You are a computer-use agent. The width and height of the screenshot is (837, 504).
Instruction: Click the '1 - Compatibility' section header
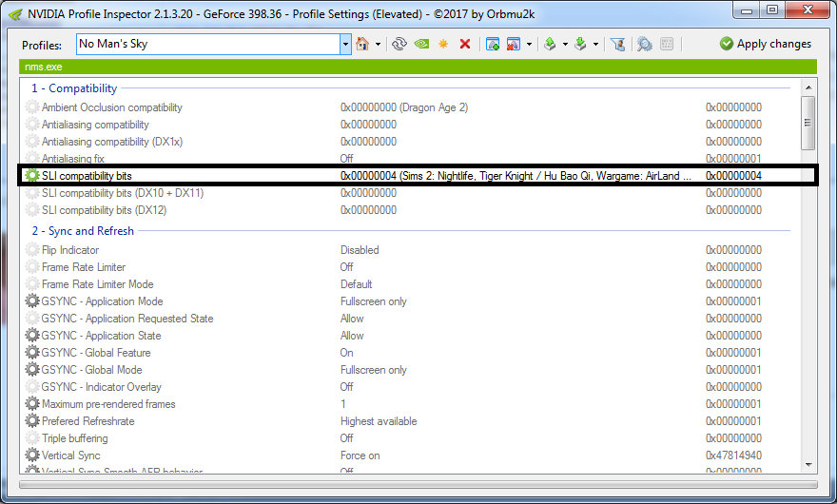[74, 88]
